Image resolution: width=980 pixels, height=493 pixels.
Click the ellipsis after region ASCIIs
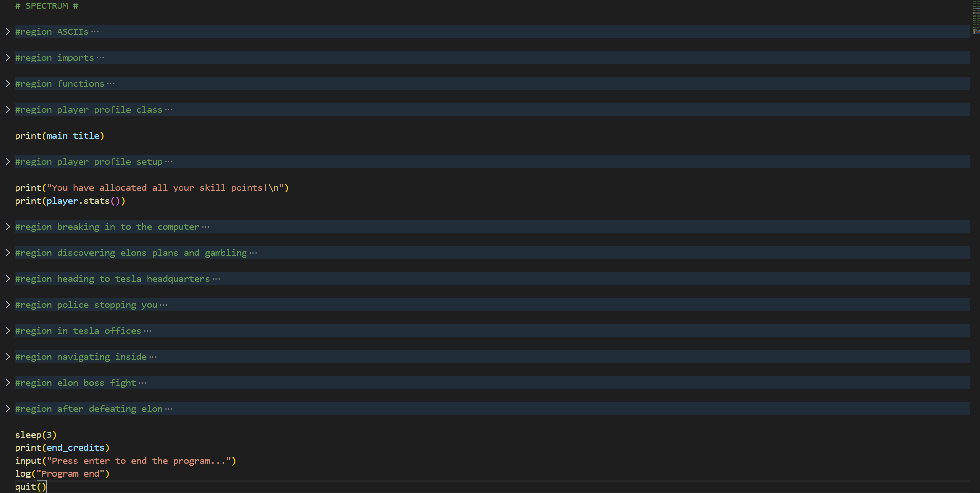point(95,31)
